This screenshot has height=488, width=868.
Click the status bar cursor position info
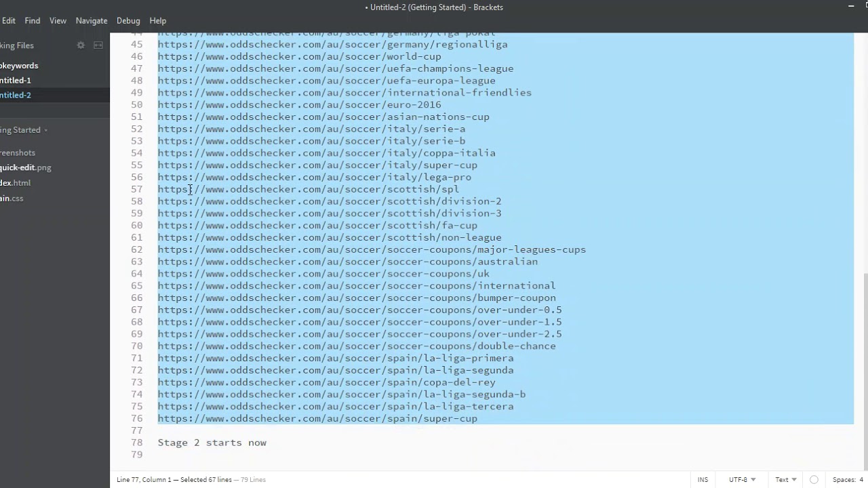(x=191, y=479)
